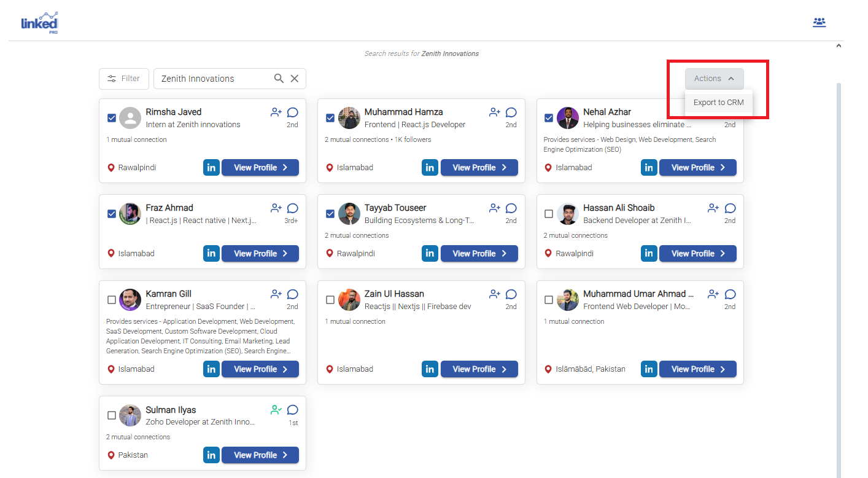Image resolution: width=868 pixels, height=478 pixels.
Task: Message Hassan Ali Shoaib via chat icon
Action: click(730, 208)
